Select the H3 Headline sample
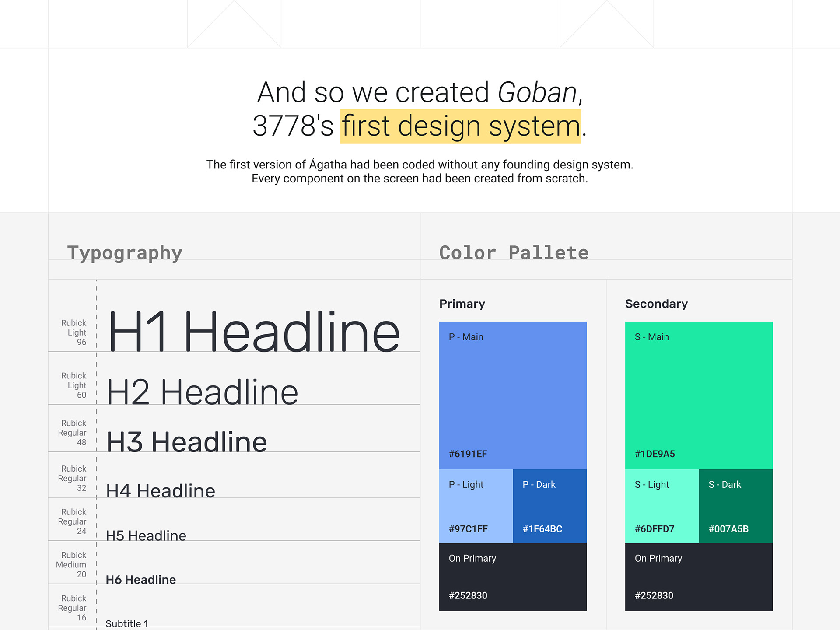This screenshot has width=840, height=630. point(187,442)
